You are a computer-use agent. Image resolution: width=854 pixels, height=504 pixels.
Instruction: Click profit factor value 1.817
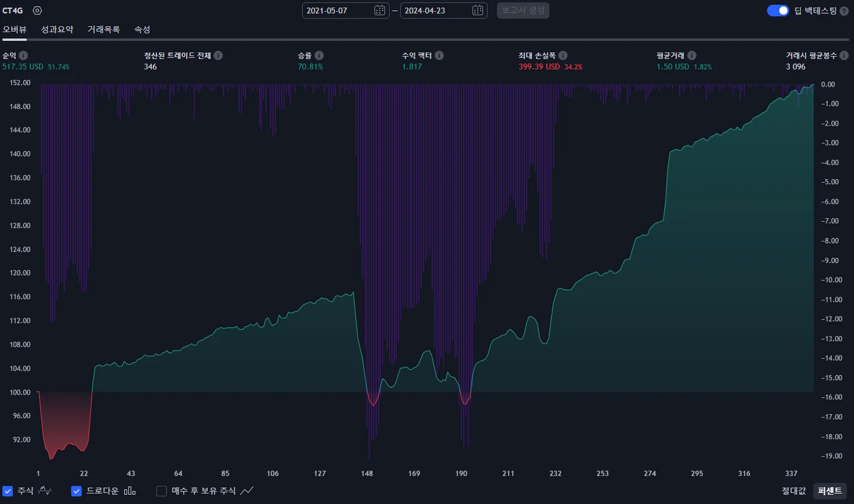coord(412,67)
